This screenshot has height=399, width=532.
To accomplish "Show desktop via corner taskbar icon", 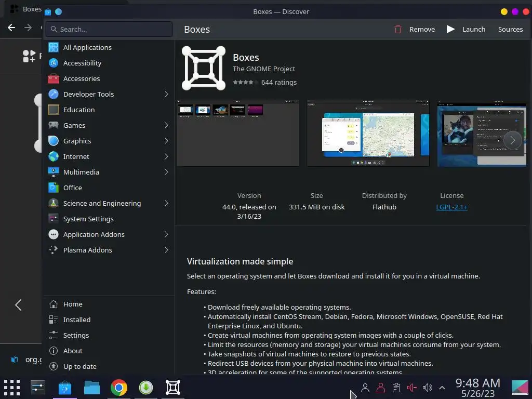I will [520, 388].
